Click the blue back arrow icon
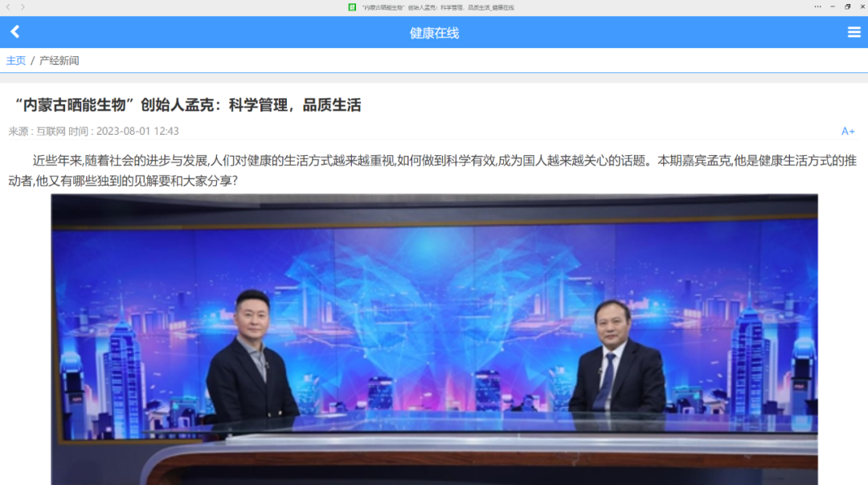 coord(15,32)
